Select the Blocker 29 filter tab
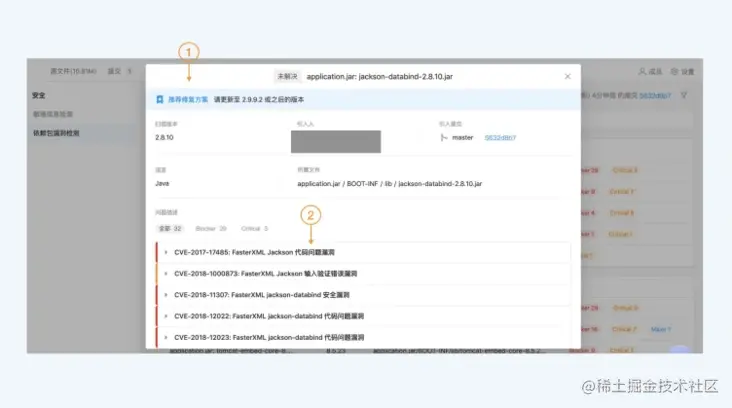 (211, 229)
